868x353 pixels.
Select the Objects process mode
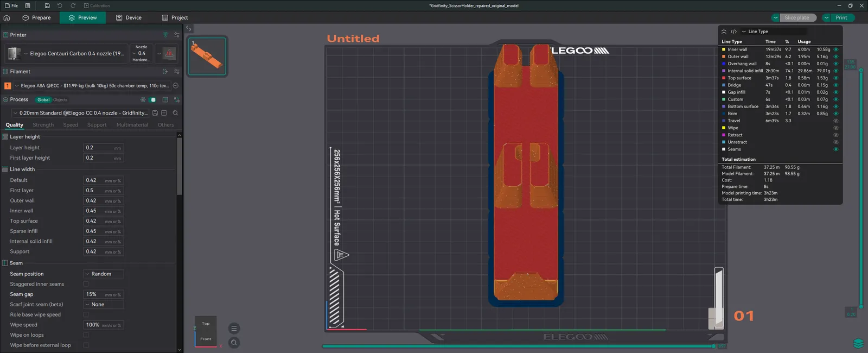[x=60, y=99]
